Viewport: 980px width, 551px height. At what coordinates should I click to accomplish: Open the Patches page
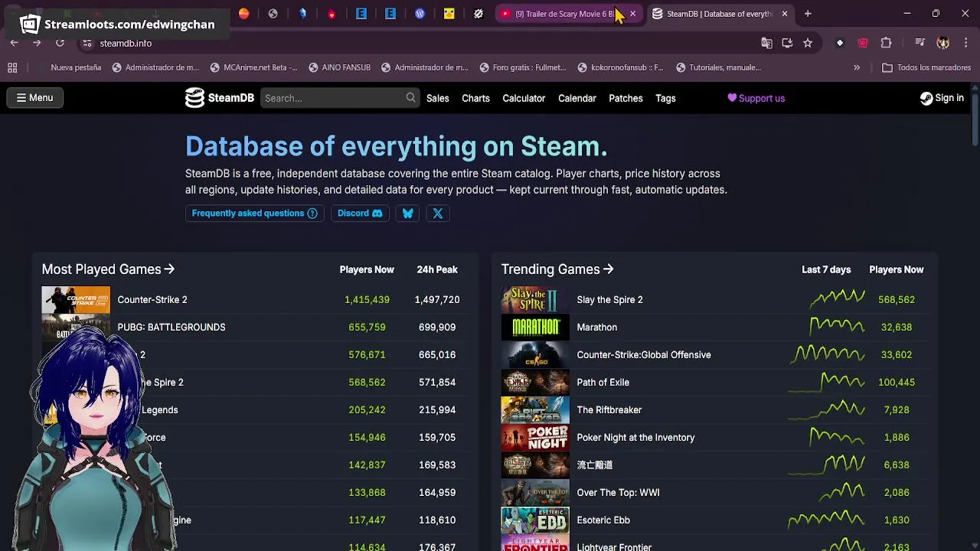tap(626, 98)
